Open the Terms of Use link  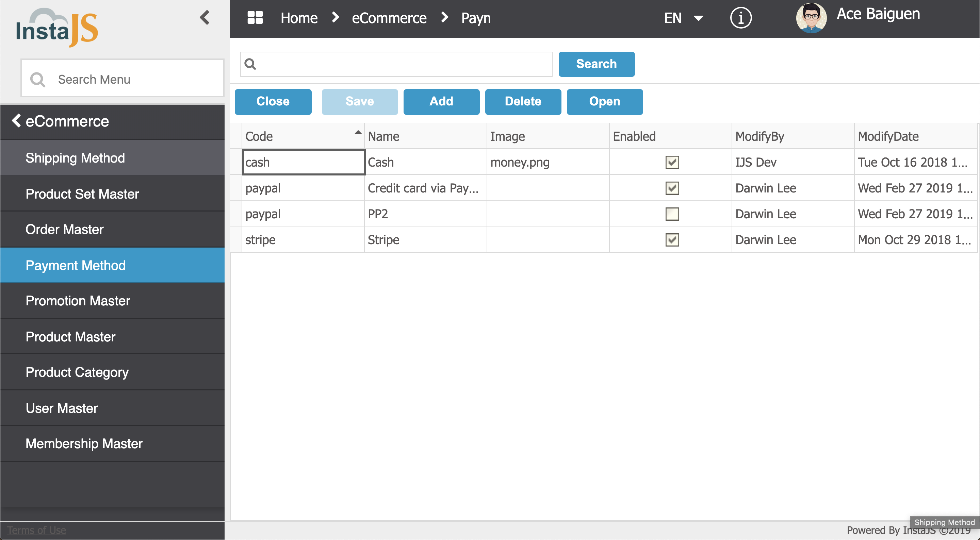pos(36,530)
